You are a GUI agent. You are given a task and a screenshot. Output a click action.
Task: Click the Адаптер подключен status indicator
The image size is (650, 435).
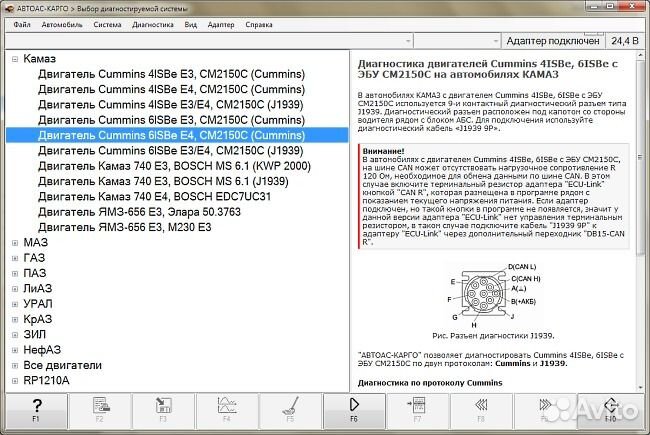553,41
